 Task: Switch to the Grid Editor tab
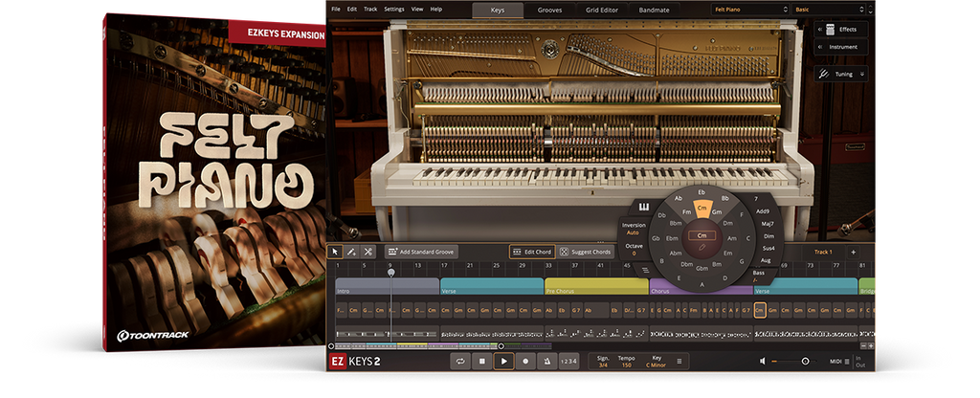(x=601, y=10)
